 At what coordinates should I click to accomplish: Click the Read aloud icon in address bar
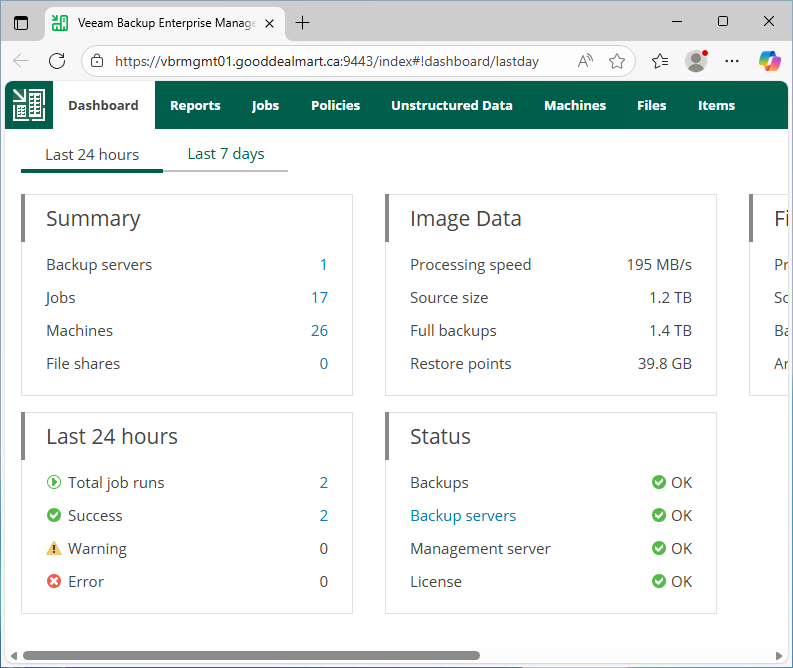coord(586,61)
